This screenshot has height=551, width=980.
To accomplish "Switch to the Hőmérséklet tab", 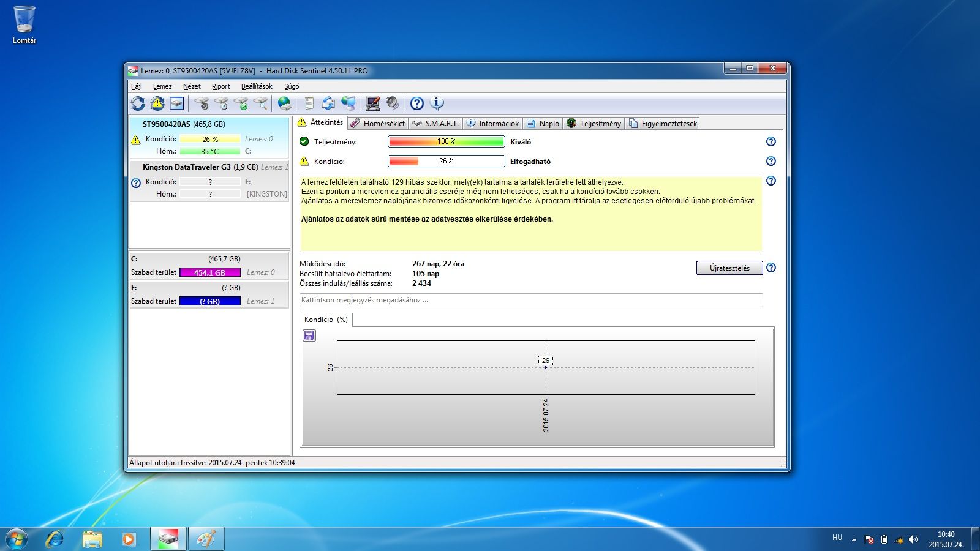I will pyautogui.click(x=378, y=123).
